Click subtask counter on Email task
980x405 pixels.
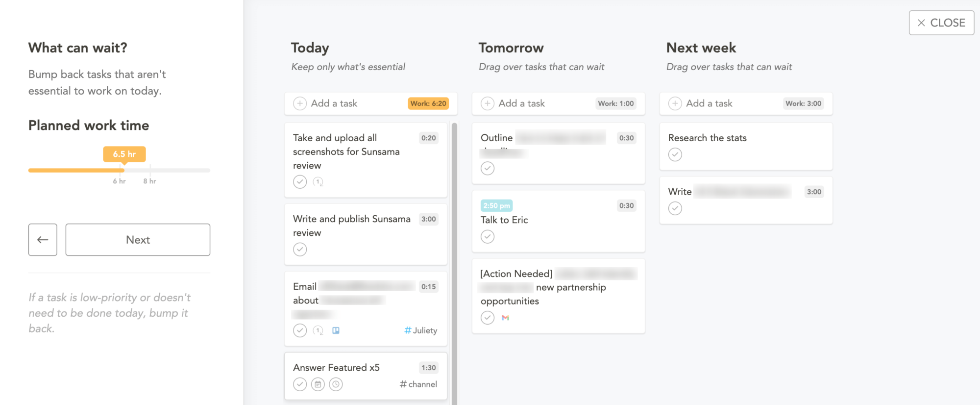(318, 330)
